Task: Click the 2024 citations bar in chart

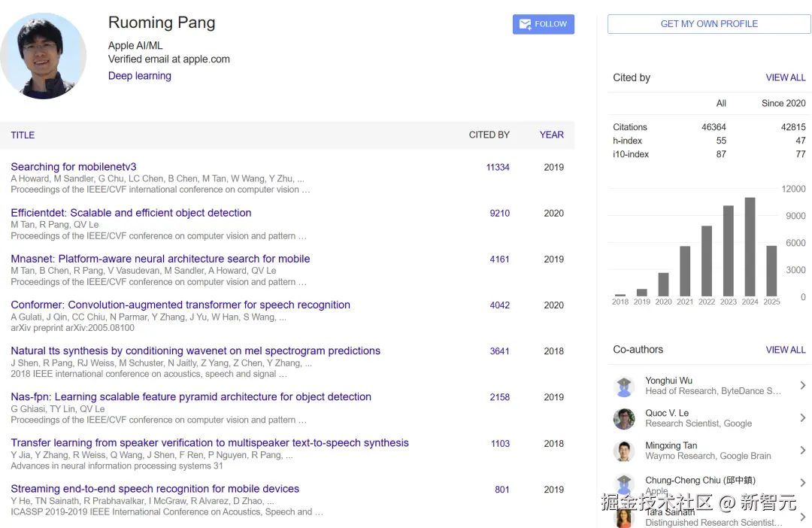Action: (750, 247)
